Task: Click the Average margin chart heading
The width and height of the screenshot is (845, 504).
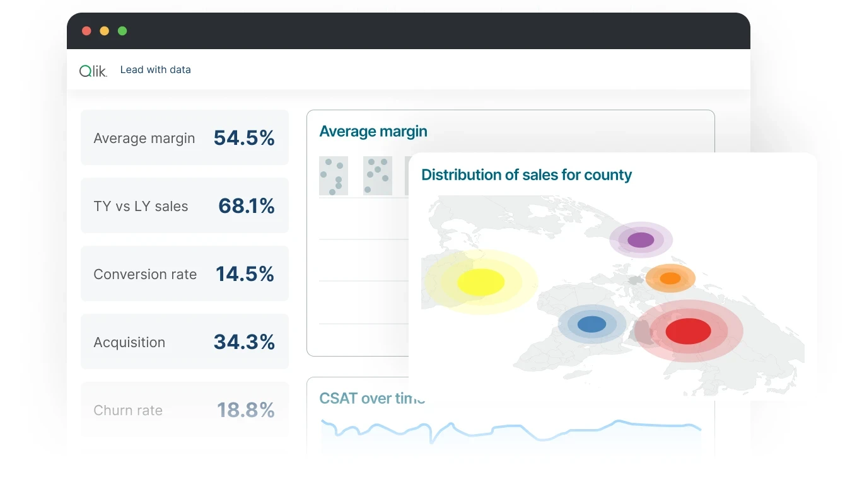Action: [373, 131]
